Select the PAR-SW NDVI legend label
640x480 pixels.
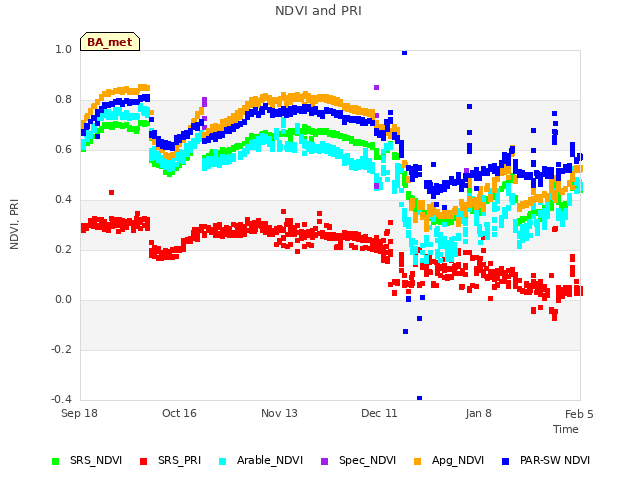point(555,460)
